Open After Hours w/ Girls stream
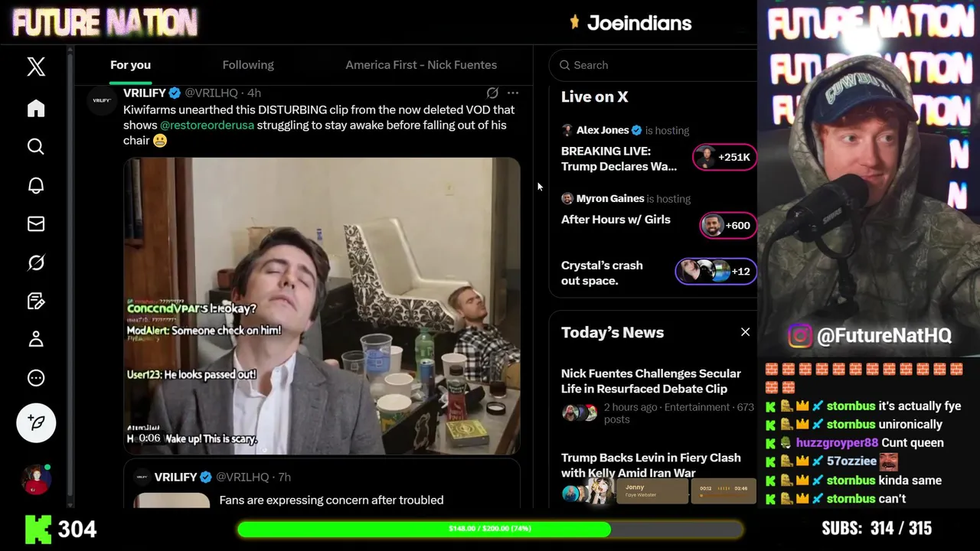 click(x=616, y=220)
